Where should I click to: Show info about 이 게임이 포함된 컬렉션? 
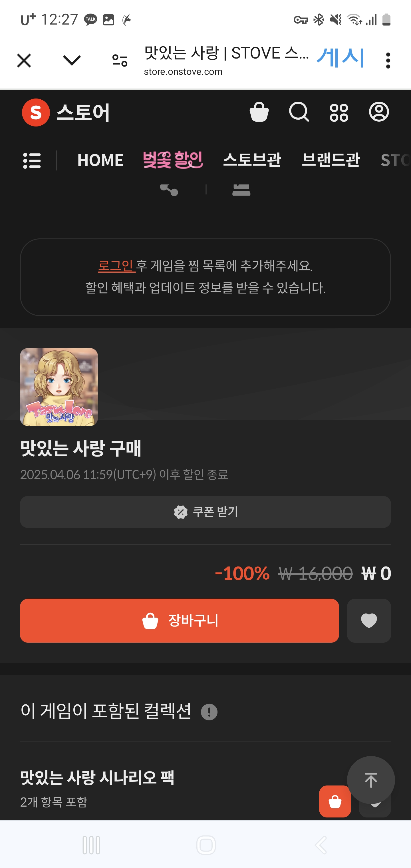[x=209, y=712]
